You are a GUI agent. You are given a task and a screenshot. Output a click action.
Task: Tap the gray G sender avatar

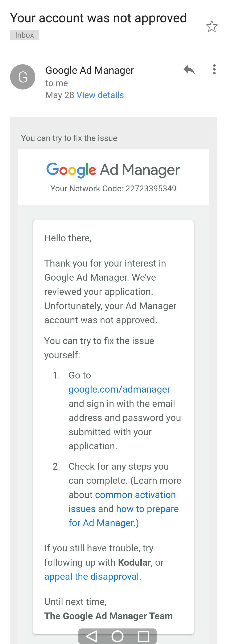click(22, 77)
